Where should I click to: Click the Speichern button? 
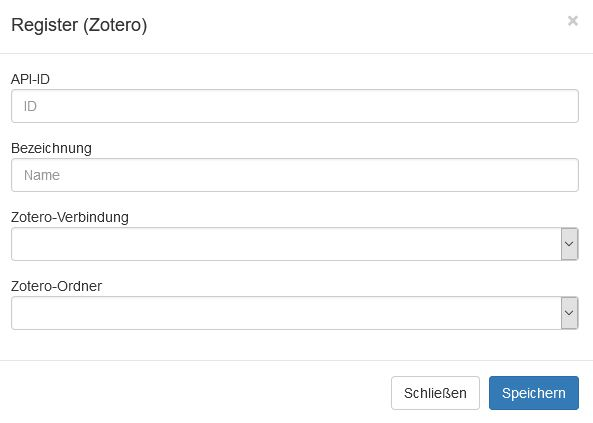pos(534,393)
